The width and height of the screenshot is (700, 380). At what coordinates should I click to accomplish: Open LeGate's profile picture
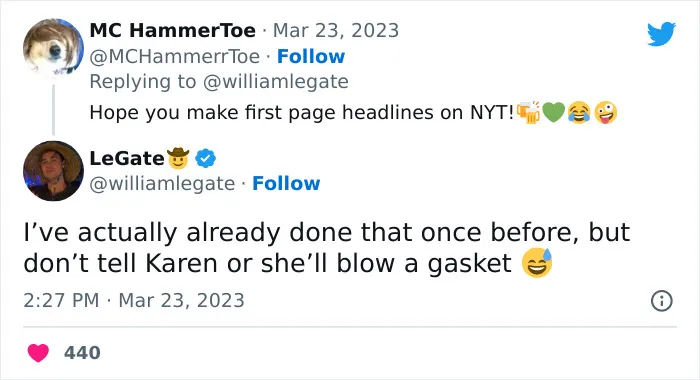tap(53, 171)
